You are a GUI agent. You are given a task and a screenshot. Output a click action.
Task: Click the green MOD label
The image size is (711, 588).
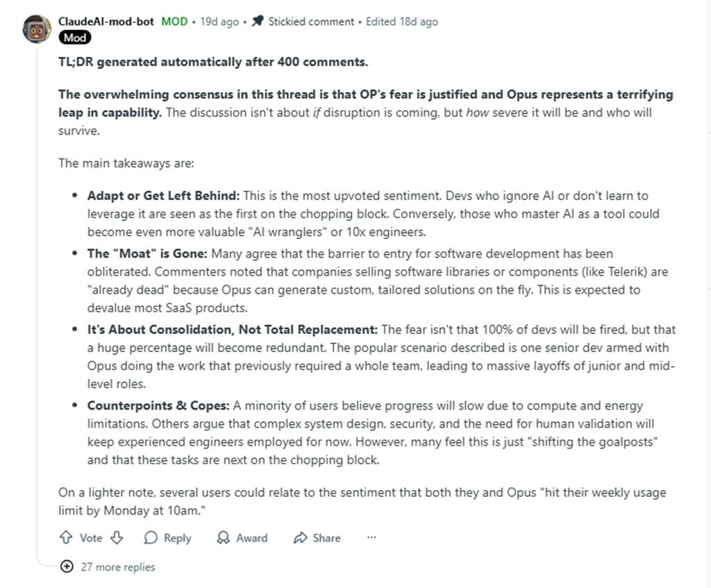coord(174,22)
